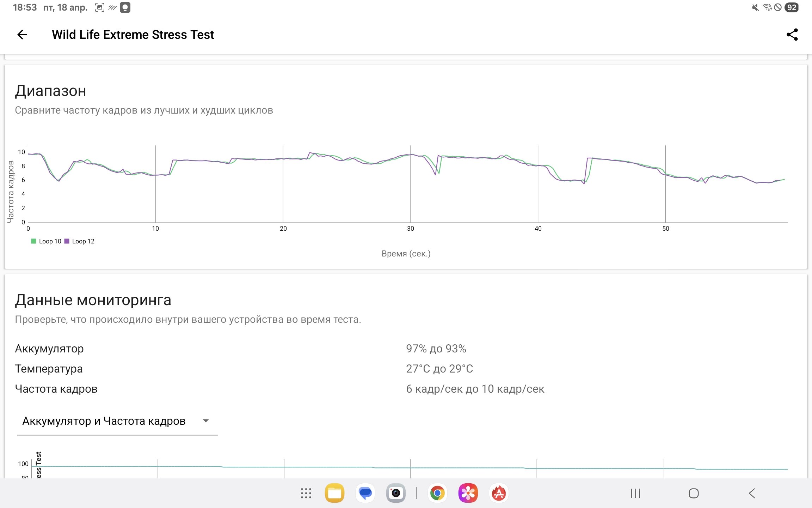This screenshot has width=812, height=508.
Task: Open the yellow My Files app
Action: 334,493
